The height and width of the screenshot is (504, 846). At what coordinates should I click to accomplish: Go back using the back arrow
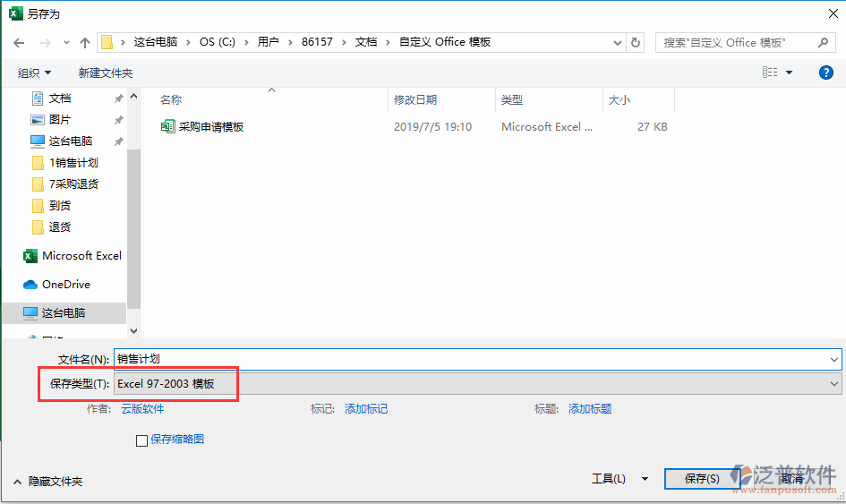tap(19, 43)
